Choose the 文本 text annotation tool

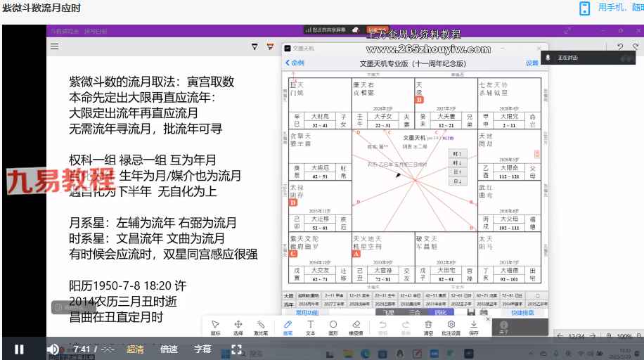tap(310, 327)
